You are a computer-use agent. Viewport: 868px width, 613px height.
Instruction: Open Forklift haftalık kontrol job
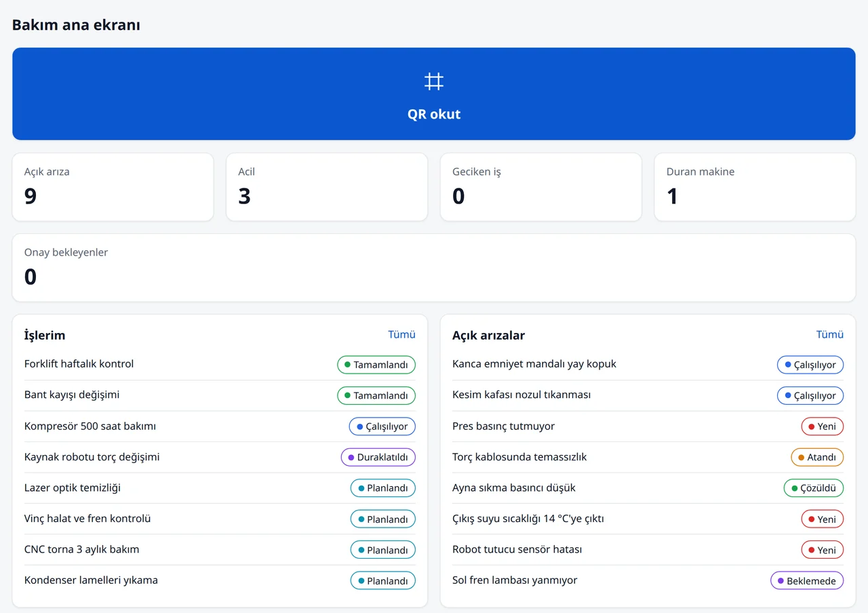220,364
